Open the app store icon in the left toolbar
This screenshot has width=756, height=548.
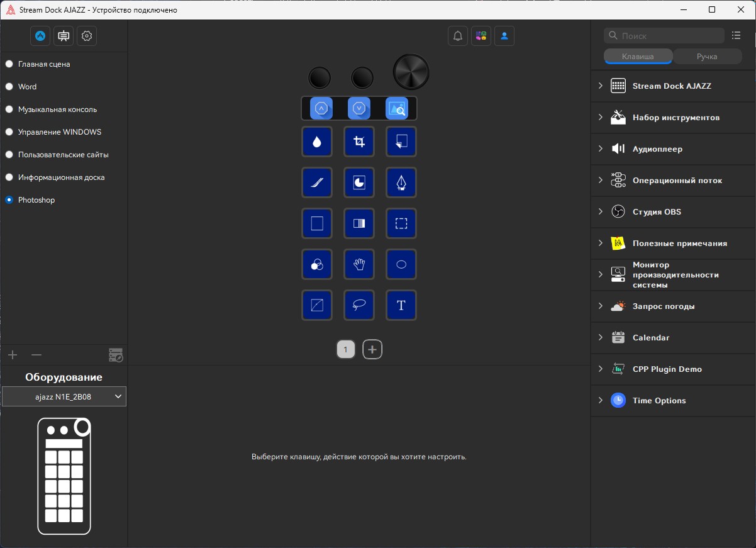pyautogui.click(x=40, y=36)
